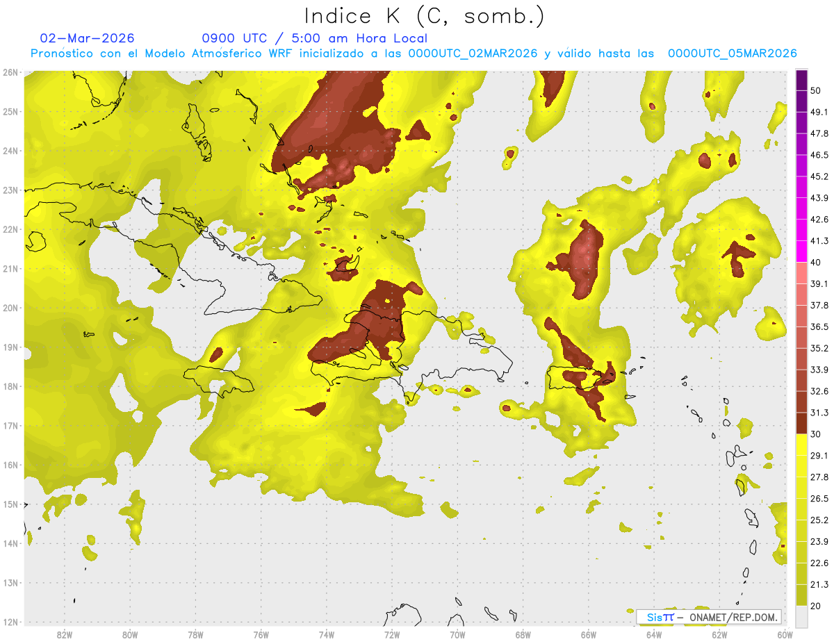This screenshot has height=644, width=834.
Task: Click the colorbar label '49.1'
Action: click(x=819, y=112)
